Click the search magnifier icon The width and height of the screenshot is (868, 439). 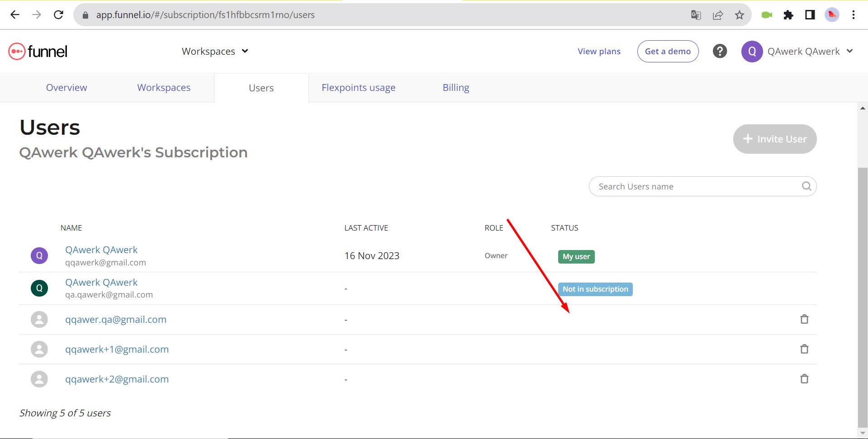[x=806, y=186]
